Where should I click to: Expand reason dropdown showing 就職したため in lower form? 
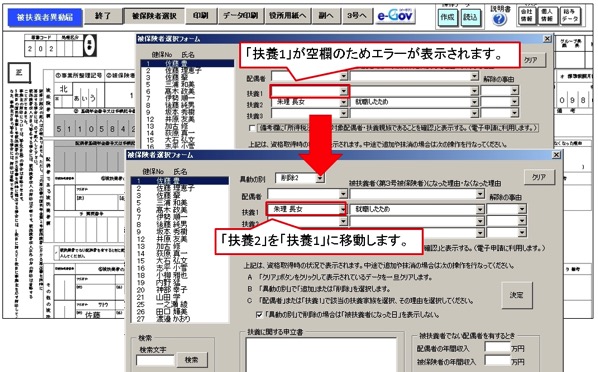click(480, 209)
